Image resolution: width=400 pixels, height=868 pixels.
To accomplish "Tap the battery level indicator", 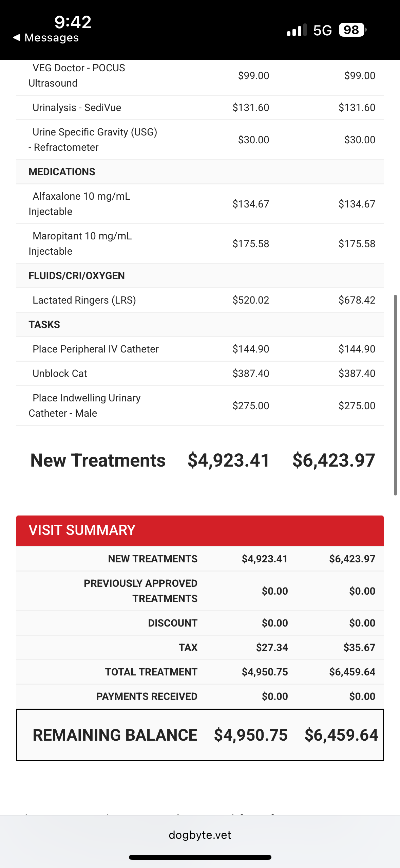I will pos(352,30).
